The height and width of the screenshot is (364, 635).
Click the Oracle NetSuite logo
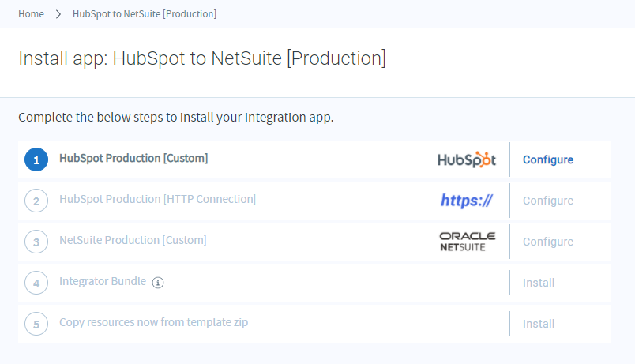468,242
